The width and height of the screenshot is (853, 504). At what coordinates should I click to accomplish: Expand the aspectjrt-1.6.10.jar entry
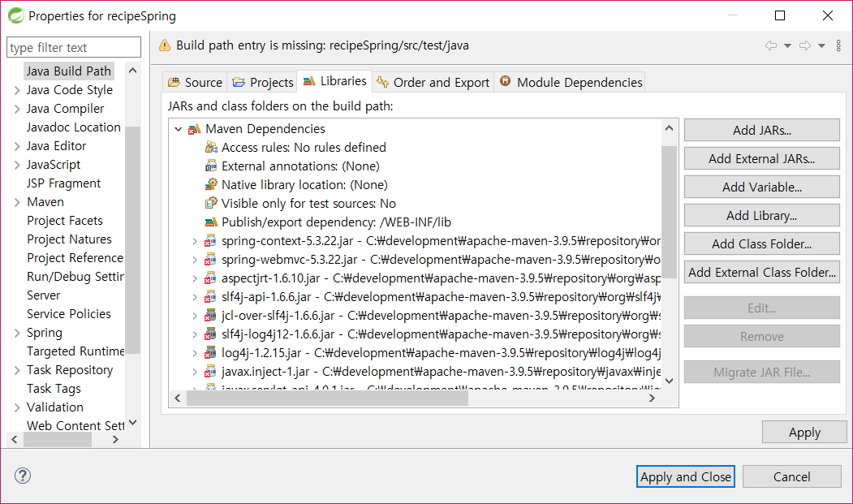coord(194,278)
